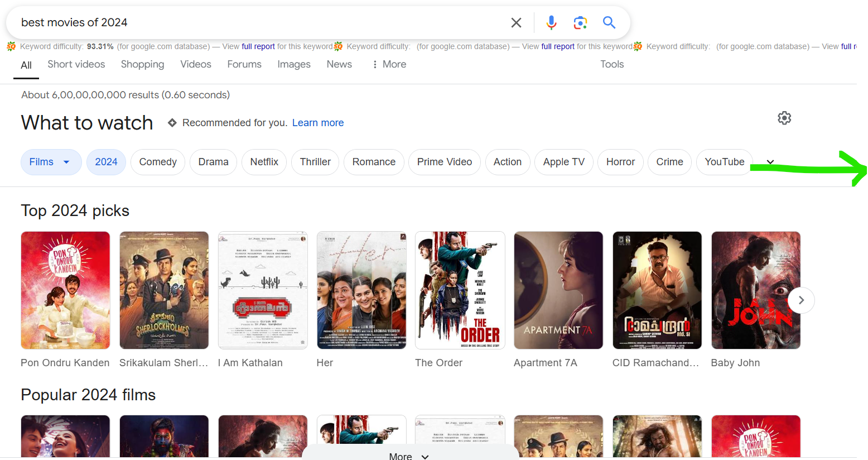Toggle the Action filter chip

point(508,162)
